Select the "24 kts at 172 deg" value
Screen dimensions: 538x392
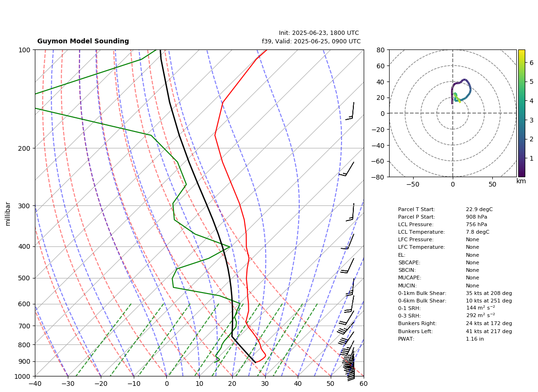click(x=489, y=323)
